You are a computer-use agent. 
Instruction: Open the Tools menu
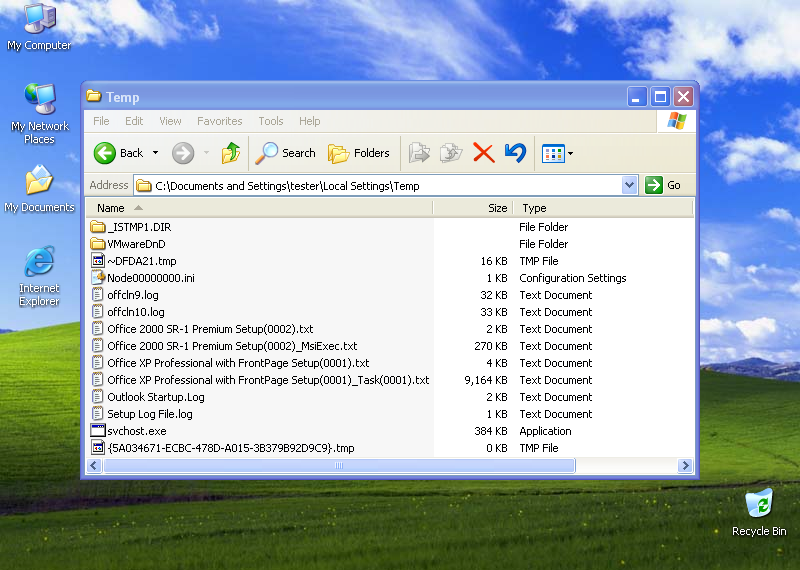click(x=271, y=121)
